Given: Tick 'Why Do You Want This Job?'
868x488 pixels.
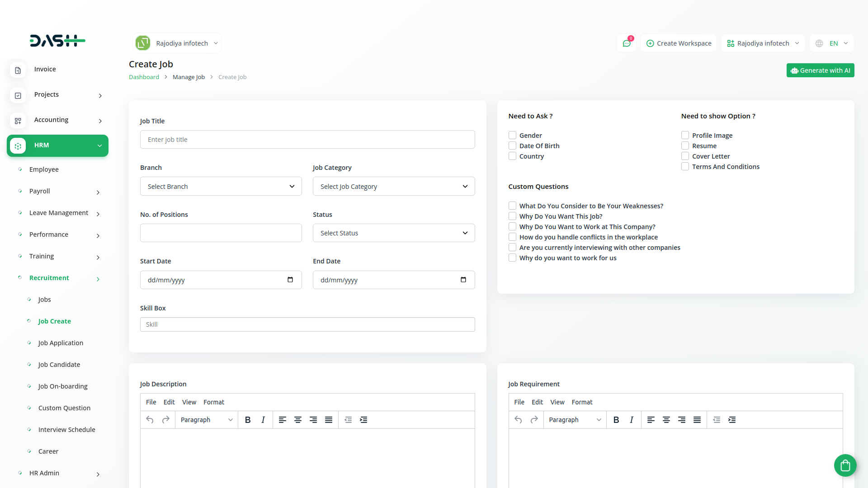Looking at the screenshot, I should click(512, 216).
